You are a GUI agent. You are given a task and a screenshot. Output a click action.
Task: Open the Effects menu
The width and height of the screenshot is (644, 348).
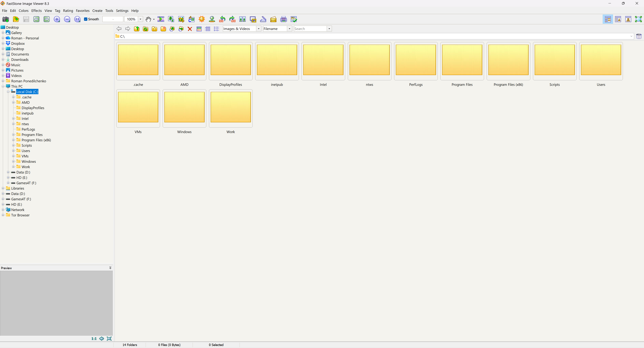(36, 11)
